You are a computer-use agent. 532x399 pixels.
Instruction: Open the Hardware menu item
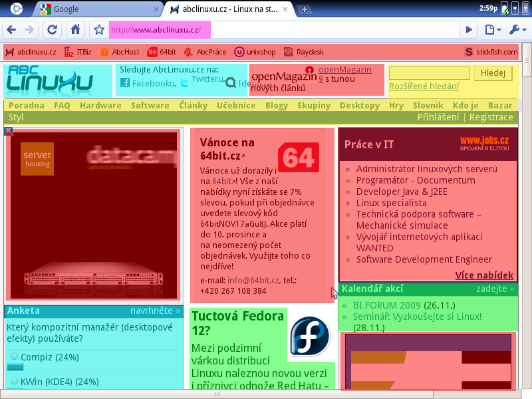pyautogui.click(x=100, y=105)
